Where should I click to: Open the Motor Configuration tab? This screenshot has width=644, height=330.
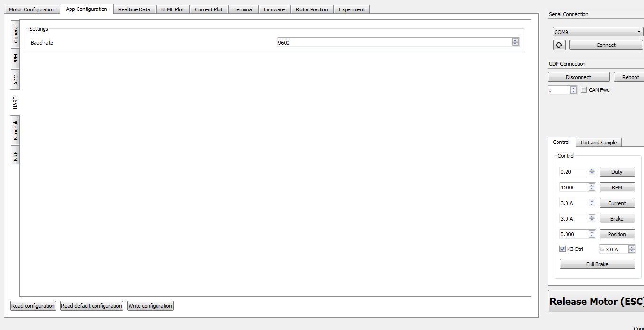[x=32, y=9]
